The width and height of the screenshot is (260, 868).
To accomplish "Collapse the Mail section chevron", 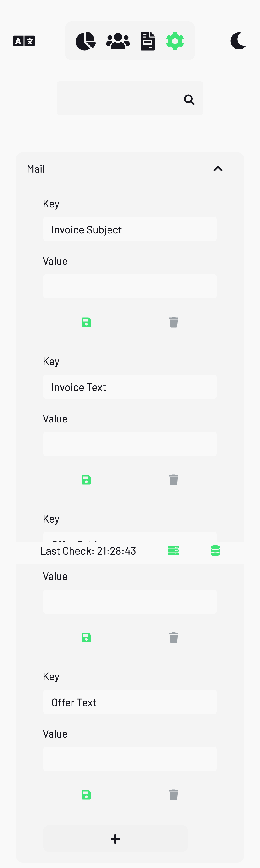I will [218, 169].
